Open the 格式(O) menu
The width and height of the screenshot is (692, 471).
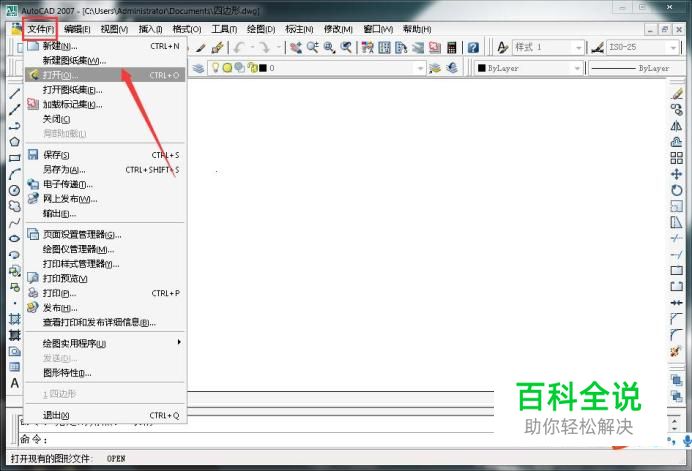tap(187, 29)
